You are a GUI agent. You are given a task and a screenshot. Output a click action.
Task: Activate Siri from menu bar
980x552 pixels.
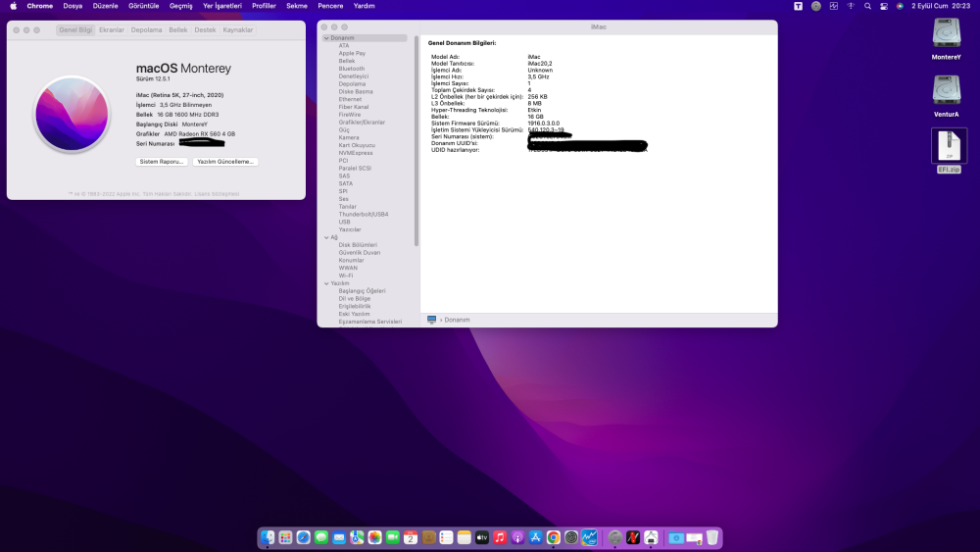pos(900,6)
